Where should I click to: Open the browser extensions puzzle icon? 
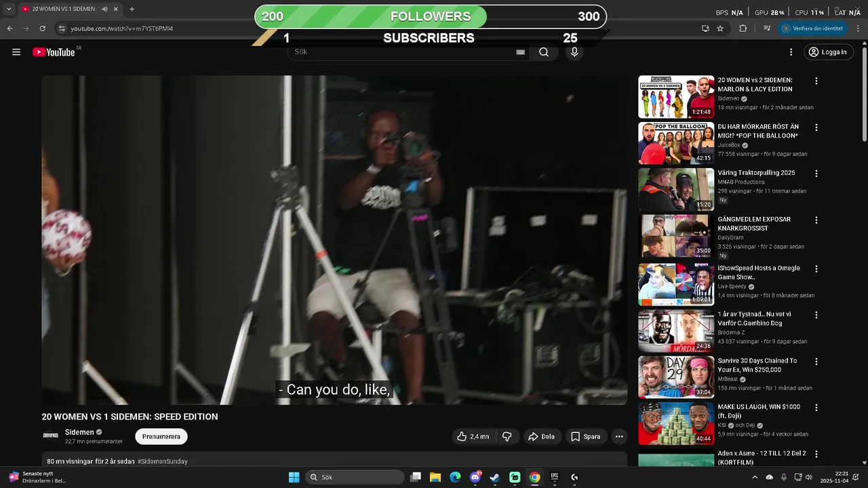click(x=743, y=28)
